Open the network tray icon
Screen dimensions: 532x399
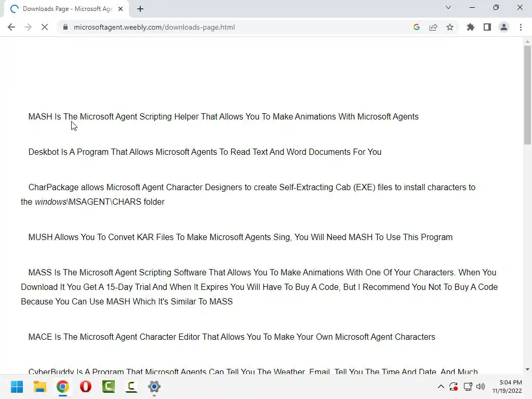468,387
